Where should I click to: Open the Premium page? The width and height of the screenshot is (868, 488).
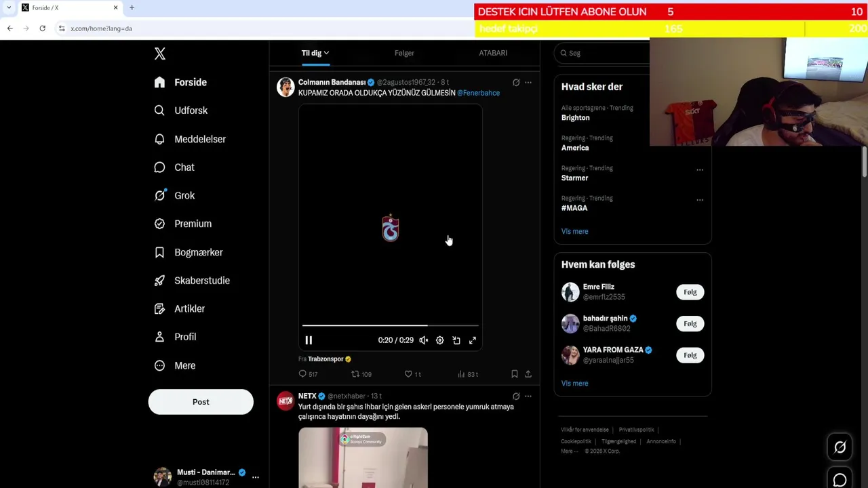pos(183,224)
